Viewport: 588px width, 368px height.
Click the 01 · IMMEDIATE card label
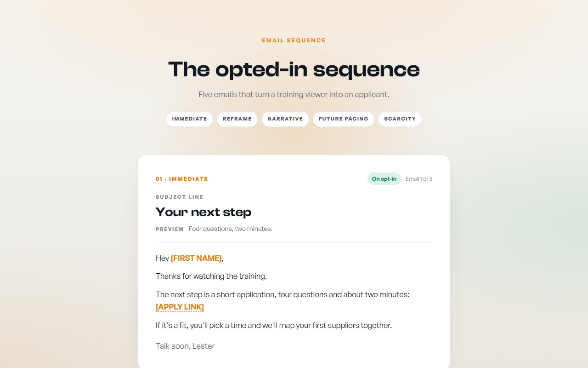(182, 179)
